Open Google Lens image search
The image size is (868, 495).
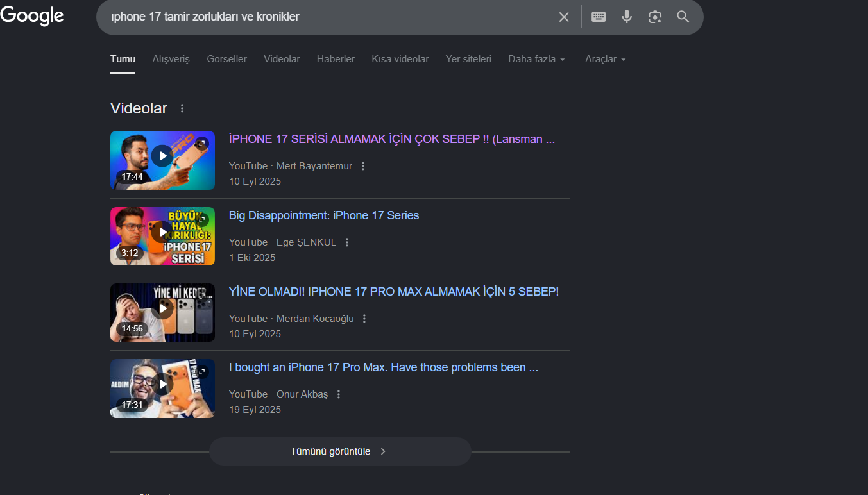655,17
